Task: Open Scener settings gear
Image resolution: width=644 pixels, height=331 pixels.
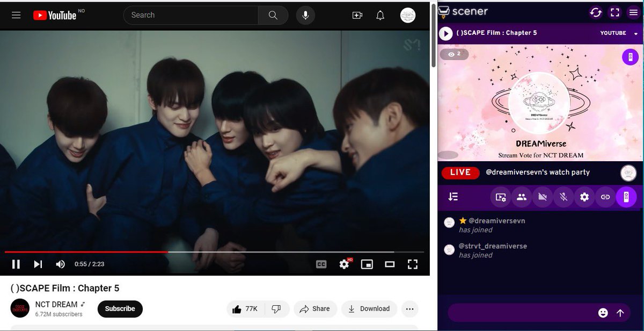Action: [584, 197]
